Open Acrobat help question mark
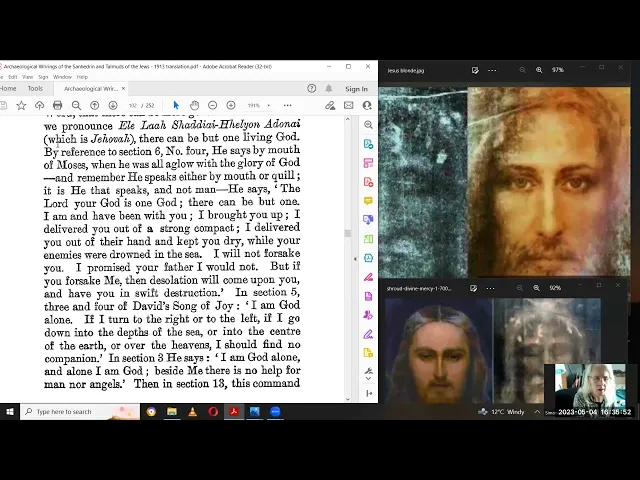 pos(311,89)
